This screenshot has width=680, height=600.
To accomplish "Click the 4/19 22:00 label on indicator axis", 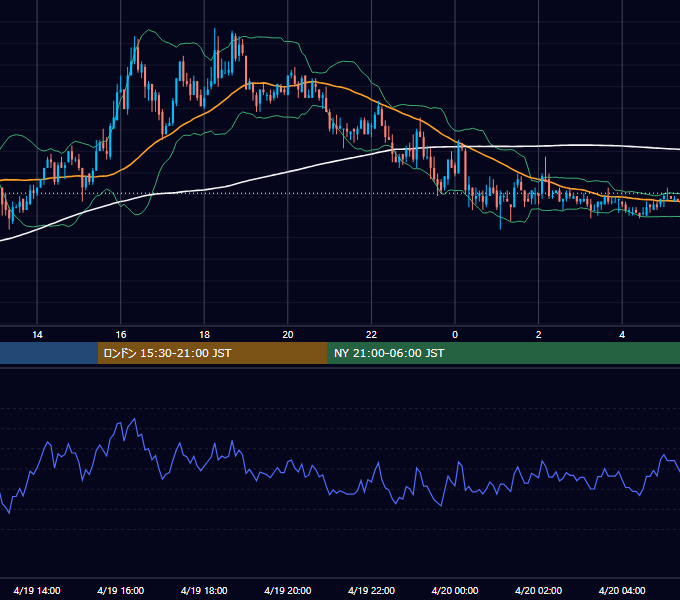I will click(371, 590).
